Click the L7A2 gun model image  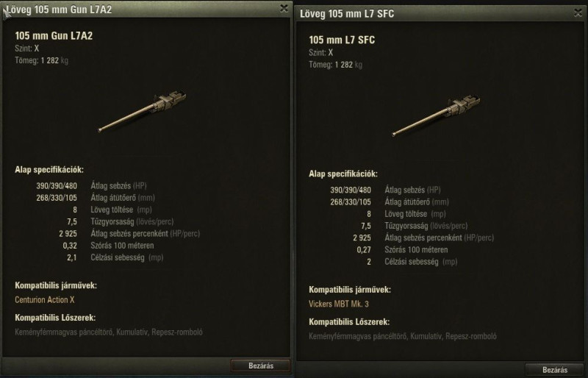(x=142, y=111)
